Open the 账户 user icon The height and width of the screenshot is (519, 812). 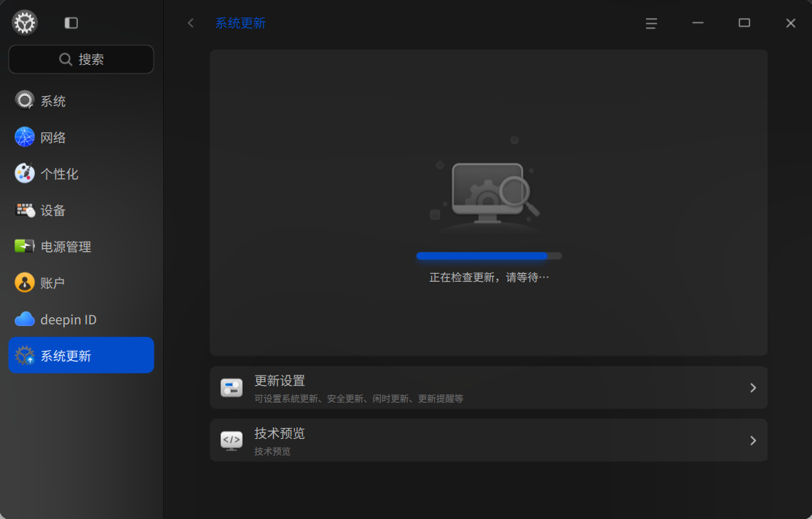click(x=24, y=283)
